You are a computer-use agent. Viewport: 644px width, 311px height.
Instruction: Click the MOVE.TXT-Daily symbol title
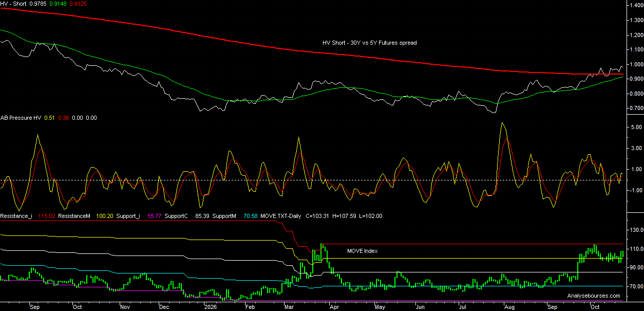pyautogui.click(x=280, y=216)
